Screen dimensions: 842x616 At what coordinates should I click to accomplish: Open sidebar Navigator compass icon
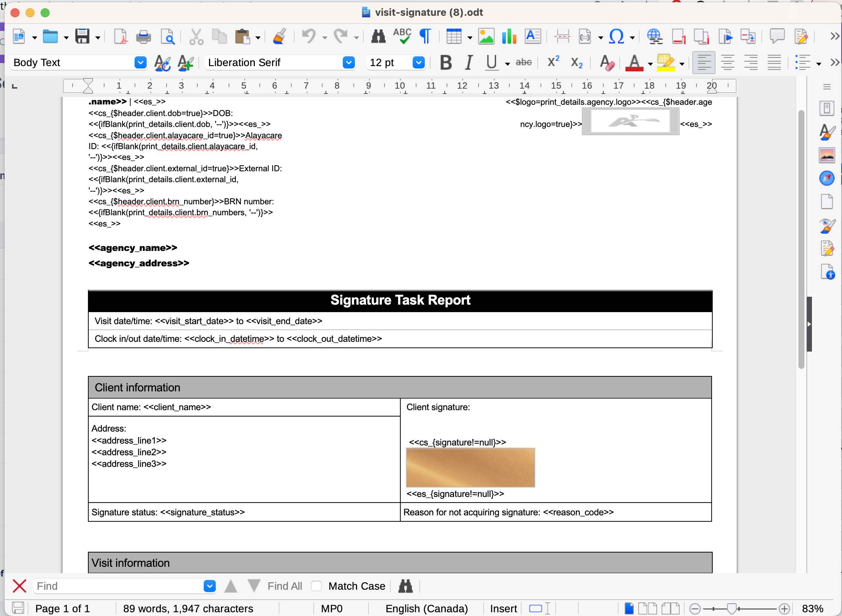[827, 178]
